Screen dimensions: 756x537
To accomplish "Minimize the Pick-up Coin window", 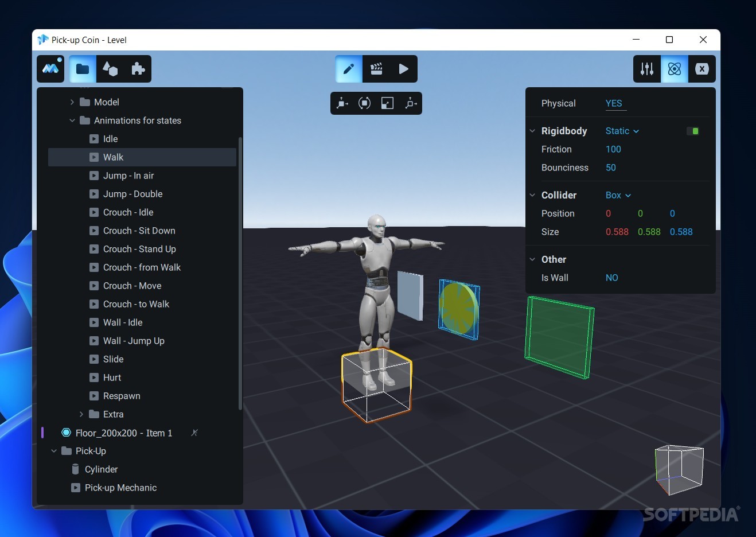I will tap(636, 40).
